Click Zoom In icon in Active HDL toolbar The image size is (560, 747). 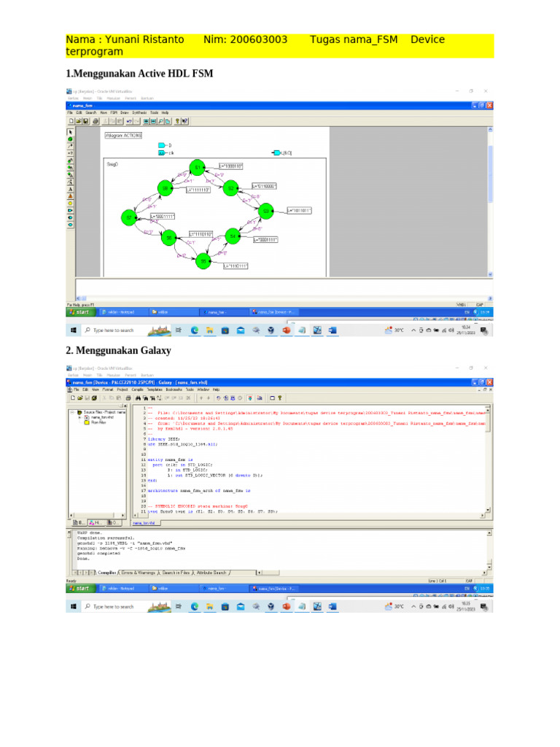coord(147,122)
